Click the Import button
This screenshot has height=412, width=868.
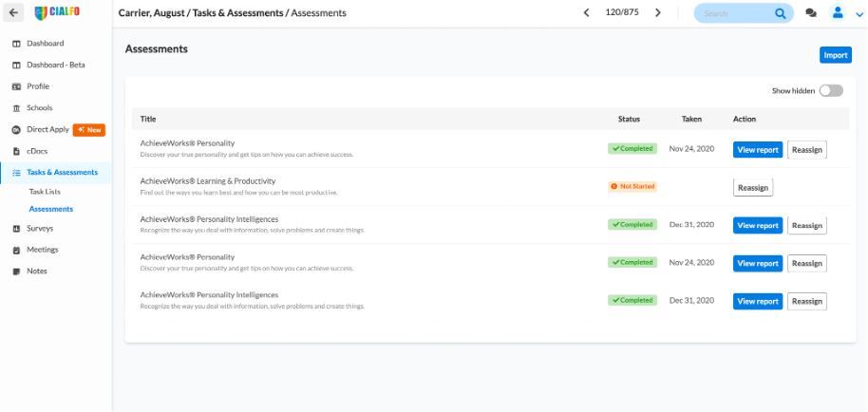pyautogui.click(x=836, y=55)
